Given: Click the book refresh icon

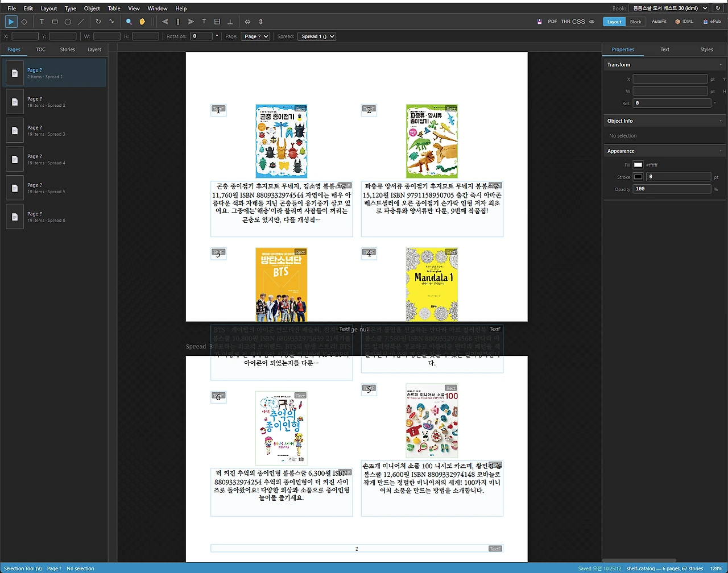Looking at the screenshot, I should [x=718, y=9].
